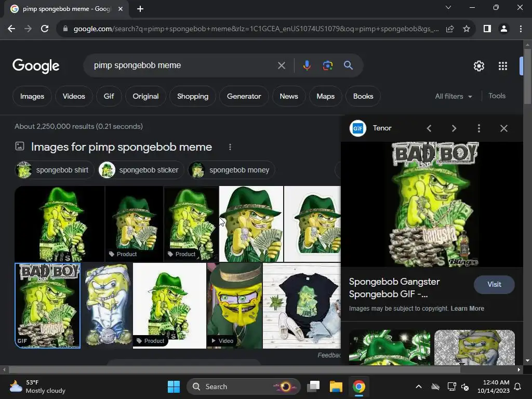The height and width of the screenshot is (399, 532).
Task: Open the browser side panel icon
Action: [487, 29]
